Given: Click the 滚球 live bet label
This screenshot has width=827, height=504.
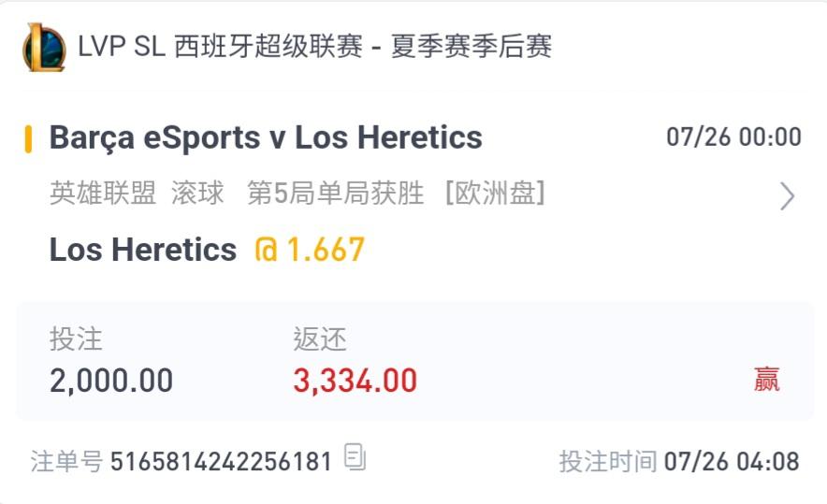Looking at the screenshot, I should coord(197,193).
